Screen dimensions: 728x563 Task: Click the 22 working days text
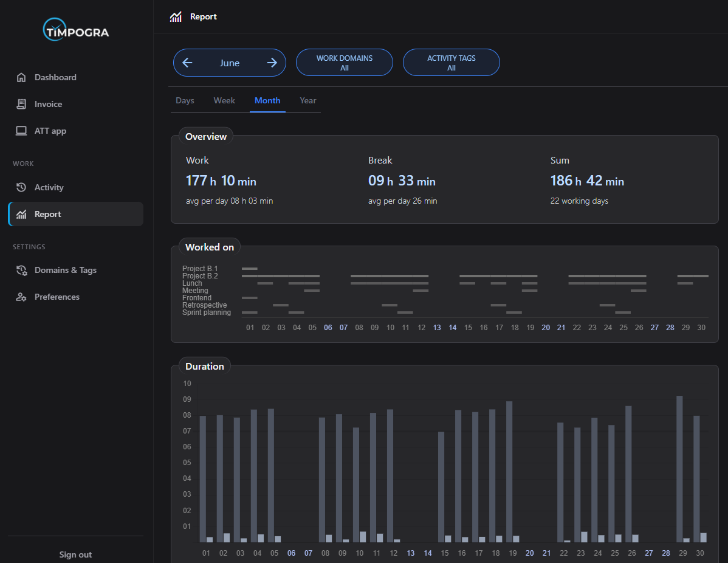coord(579,201)
